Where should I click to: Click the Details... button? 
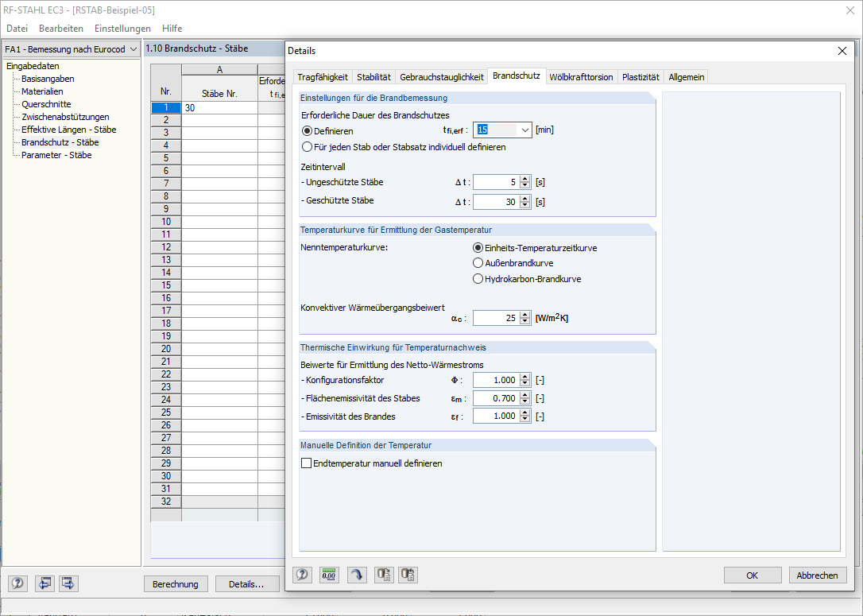tap(246, 584)
